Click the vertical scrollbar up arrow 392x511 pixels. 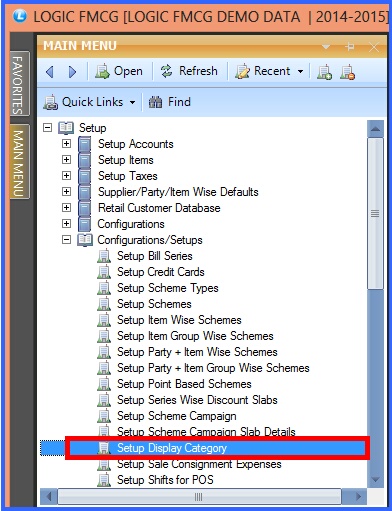375,129
